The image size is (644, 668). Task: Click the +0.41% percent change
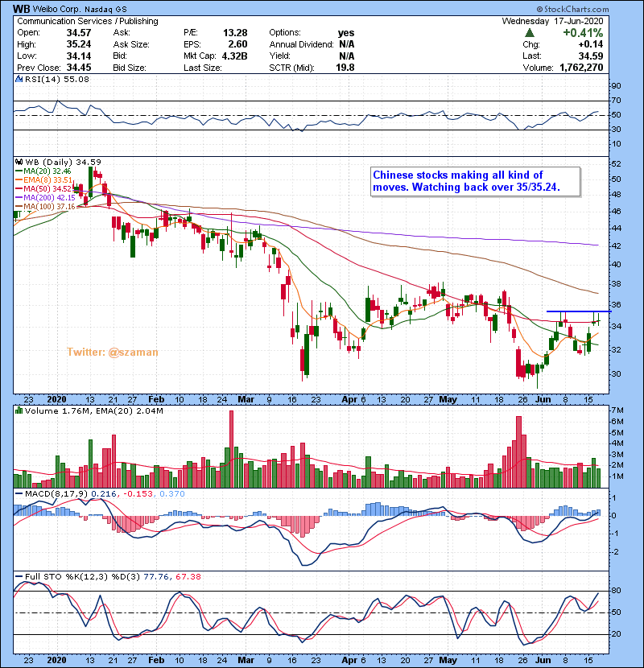(583, 33)
